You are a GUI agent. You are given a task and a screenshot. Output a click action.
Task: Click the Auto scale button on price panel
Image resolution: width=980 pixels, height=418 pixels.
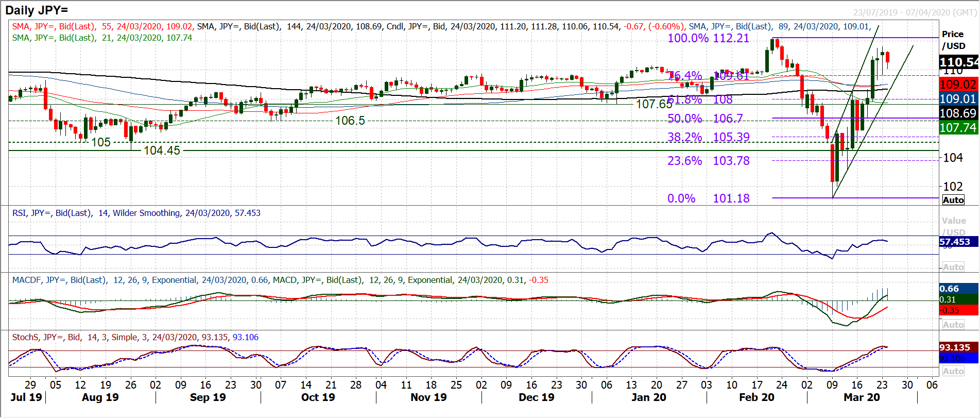pos(953,200)
